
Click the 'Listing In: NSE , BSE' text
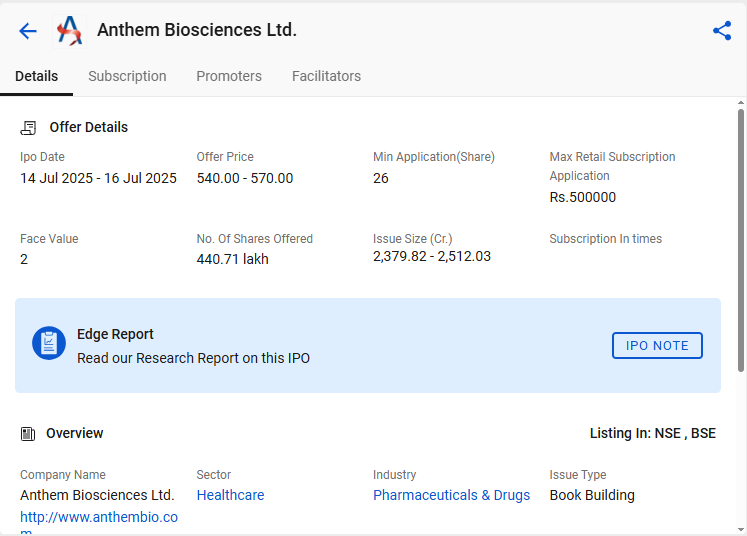[653, 433]
